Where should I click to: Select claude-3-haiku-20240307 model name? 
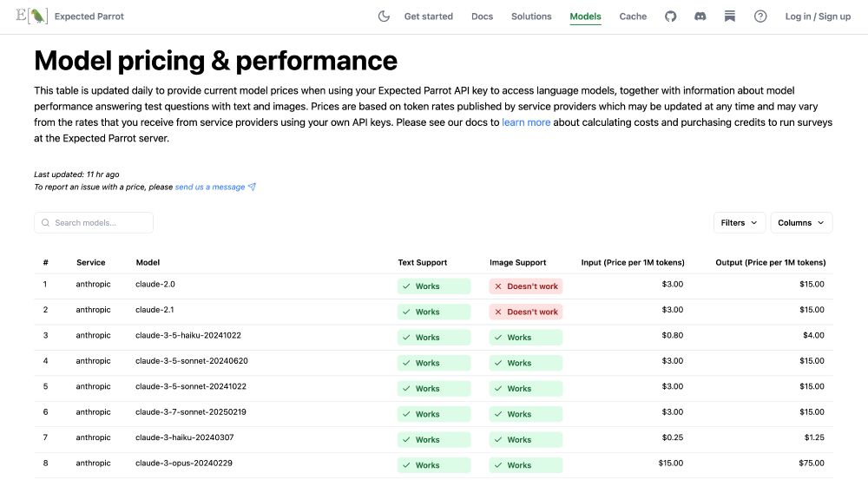tap(184, 437)
